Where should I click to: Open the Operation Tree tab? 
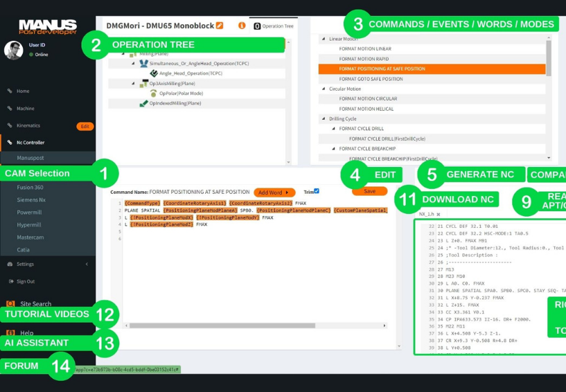coord(273,26)
